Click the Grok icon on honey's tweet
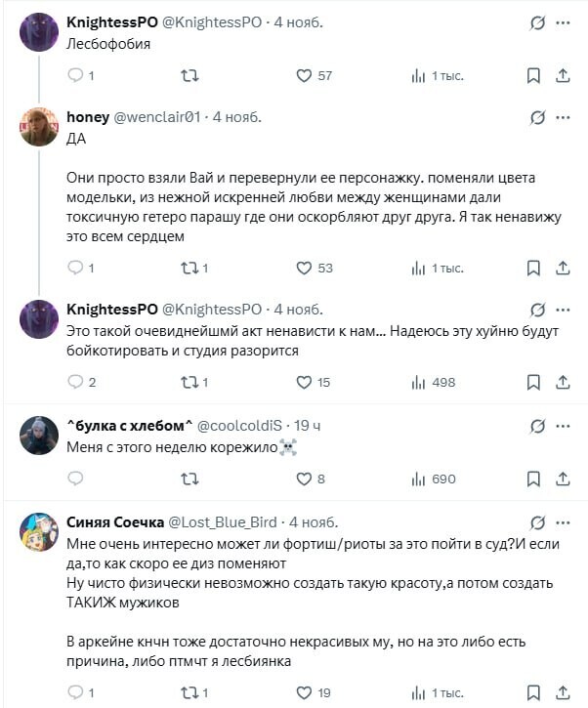Viewport: 588px width, 708px height. pyautogui.click(x=537, y=118)
